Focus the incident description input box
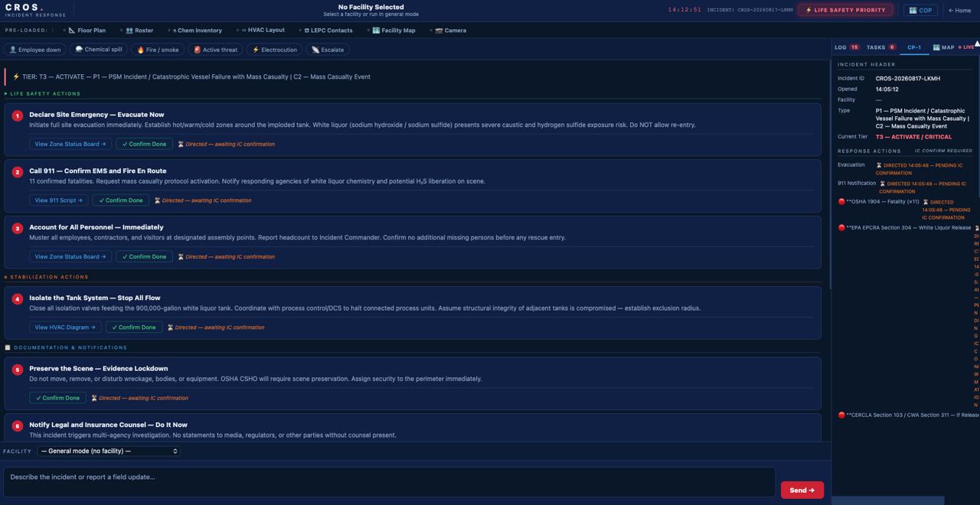Image resolution: width=980 pixels, height=505 pixels. pos(389,483)
